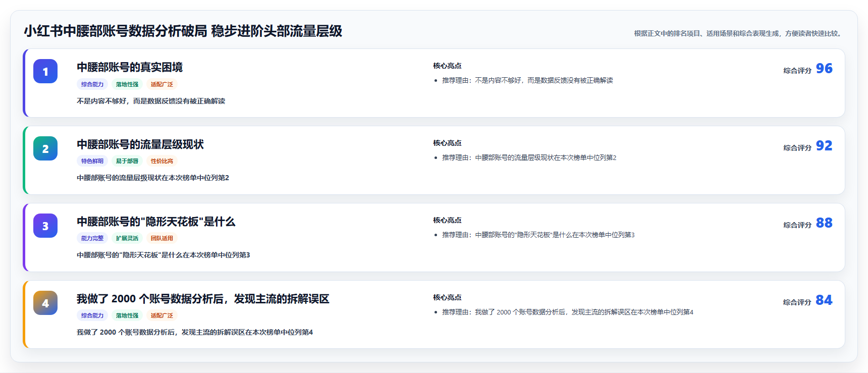868x373 pixels.
Task: Select the 特色鲜明 tag
Action: pyautogui.click(x=92, y=161)
